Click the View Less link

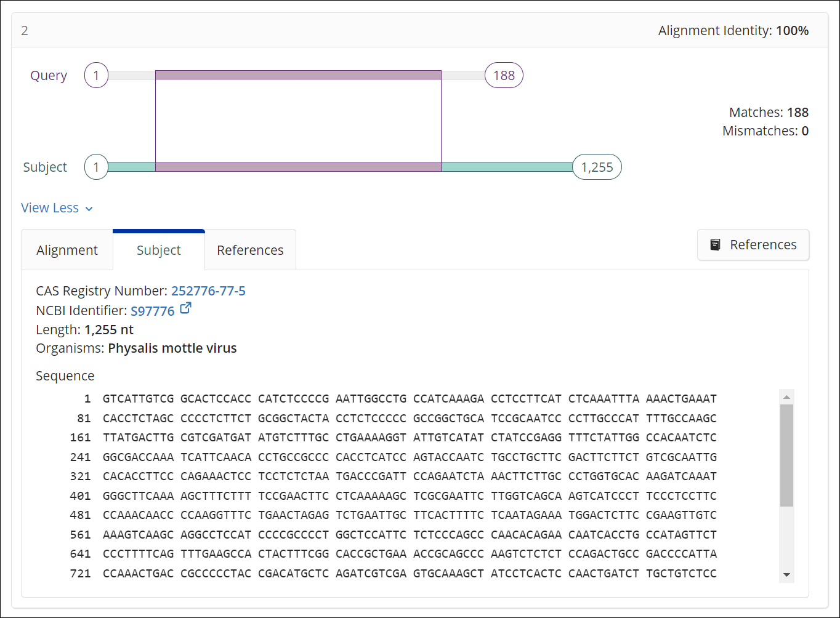pos(50,208)
